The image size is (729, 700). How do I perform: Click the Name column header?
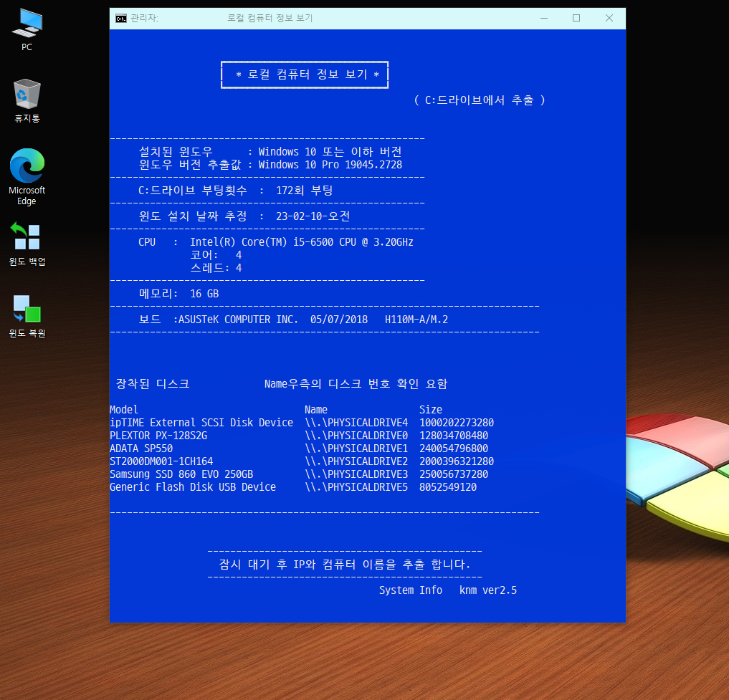(x=316, y=410)
